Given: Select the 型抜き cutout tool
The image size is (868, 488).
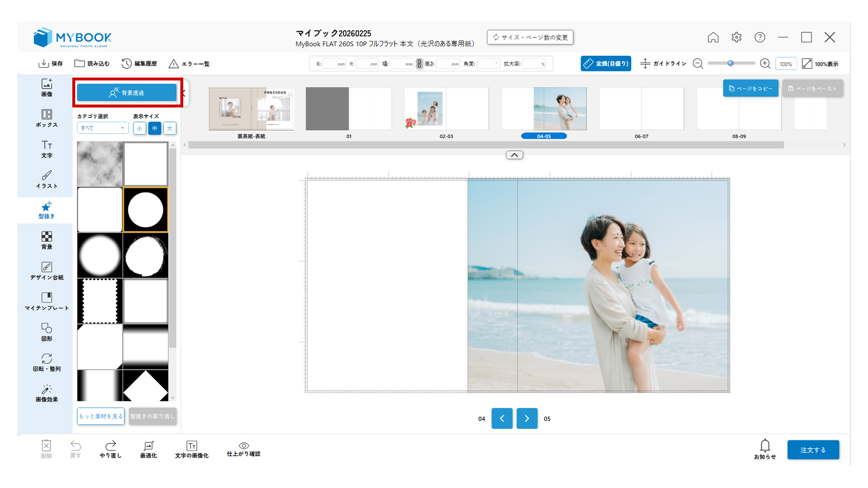Looking at the screenshot, I should click(46, 210).
